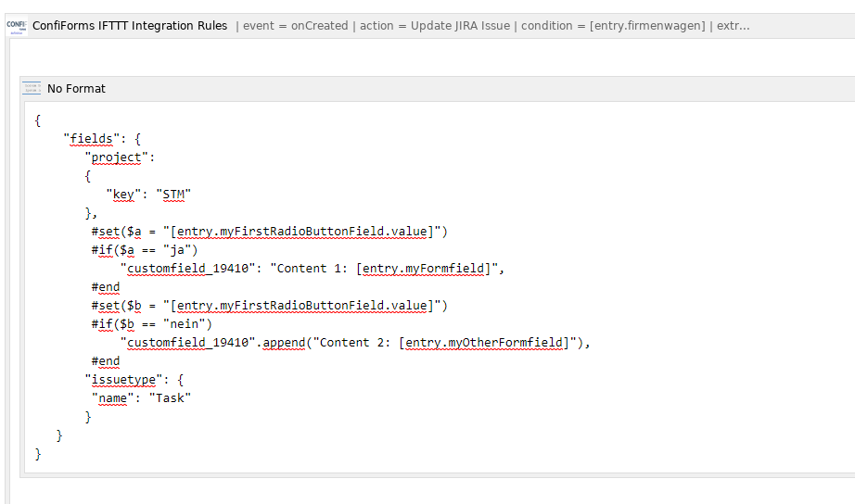Click the #set($b = ...) line
The width and height of the screenshot is (855, 504).
pyautogui.click(x=269, y=306)
